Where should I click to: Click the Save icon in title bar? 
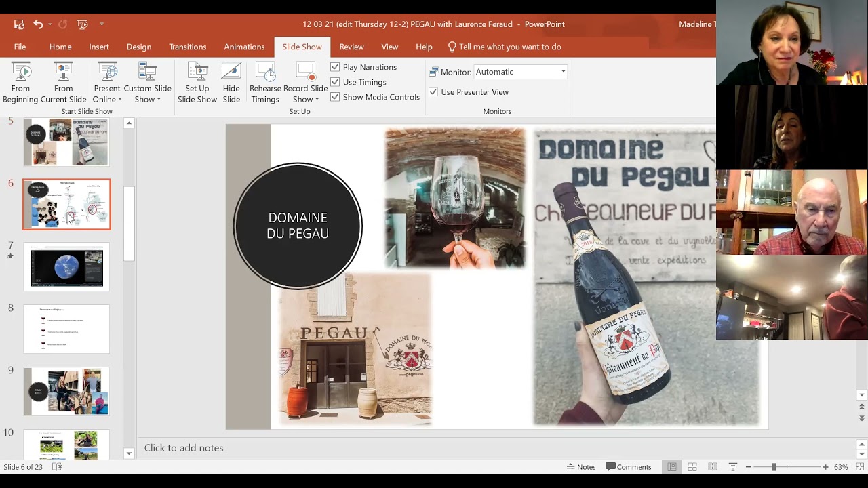tap(19, 24)
